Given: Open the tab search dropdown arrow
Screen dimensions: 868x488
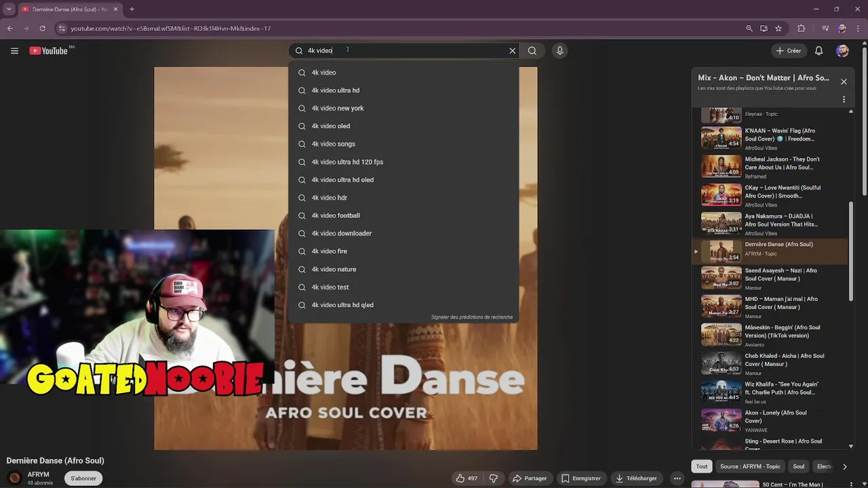Looking at the screenshot, I should tap(9, 9).
